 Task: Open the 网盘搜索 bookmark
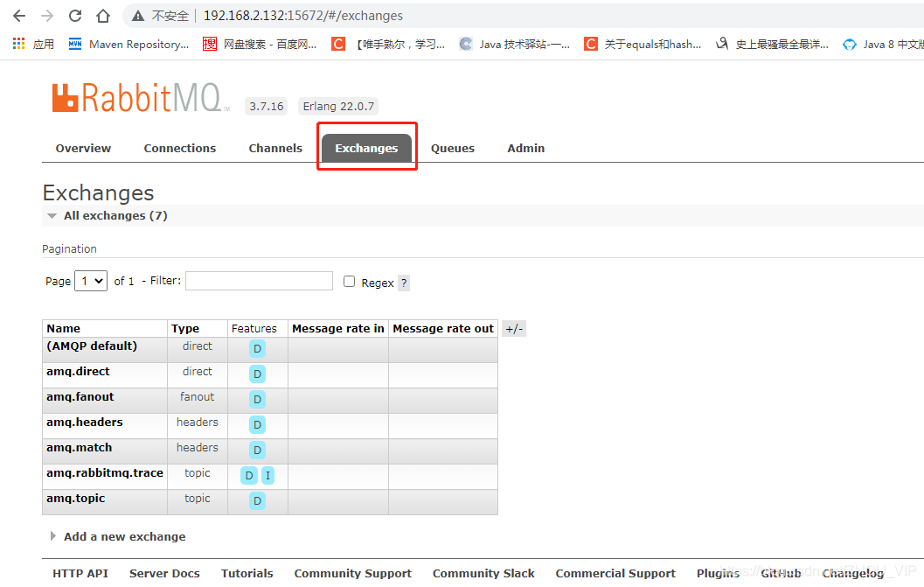coord(260,45)
